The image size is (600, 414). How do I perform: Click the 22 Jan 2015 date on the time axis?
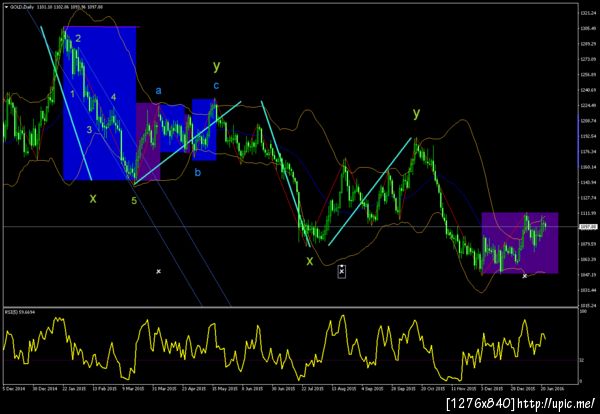coord(75,388)
